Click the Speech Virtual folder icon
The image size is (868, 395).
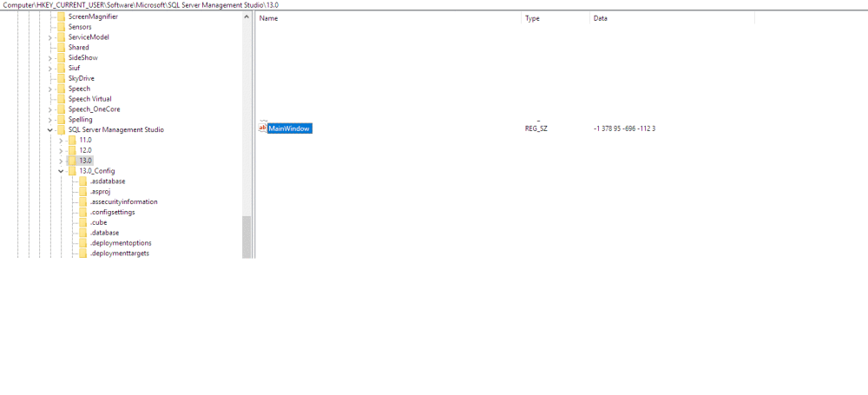coord(62,99)
